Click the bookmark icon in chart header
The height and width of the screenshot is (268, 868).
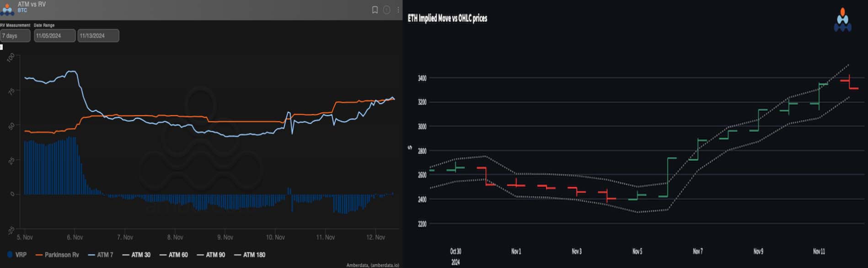pos(375,10)
